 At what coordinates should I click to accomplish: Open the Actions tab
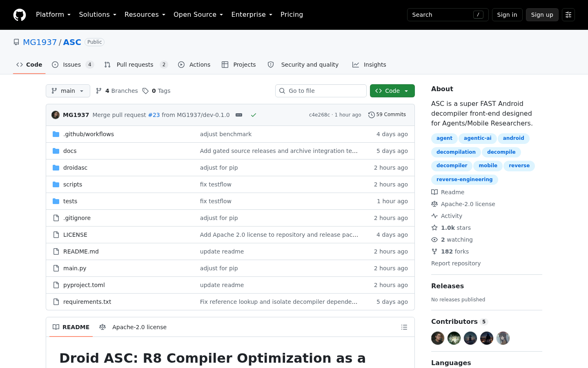coord(194,65)
